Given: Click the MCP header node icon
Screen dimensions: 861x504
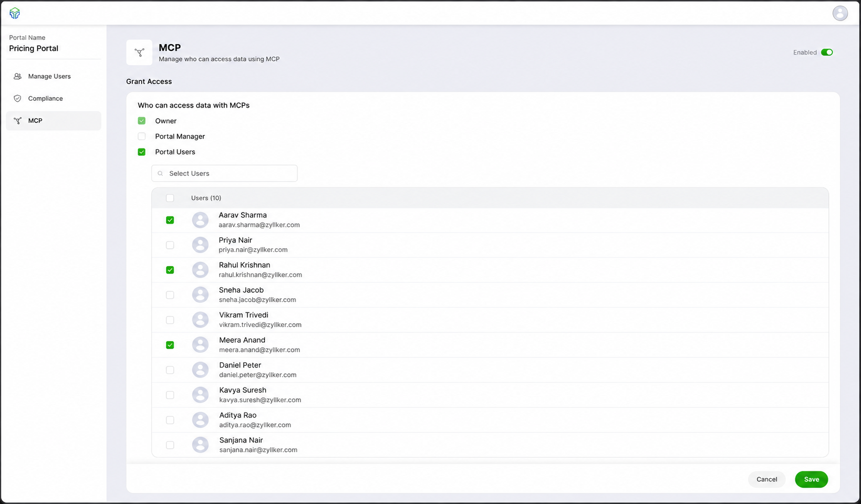Looking at the screenshot, I should (139, 52).
